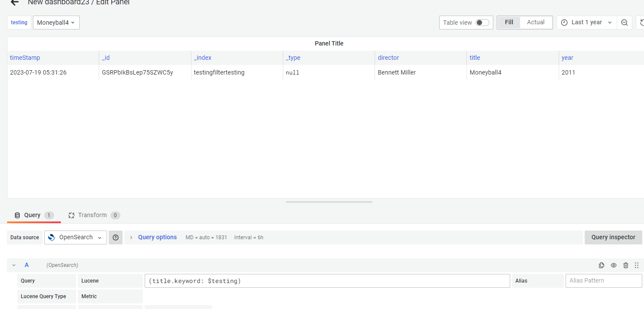Collapse query A with its chevron
The height and width of the screenshot is (309, 644).
(13, 265)
